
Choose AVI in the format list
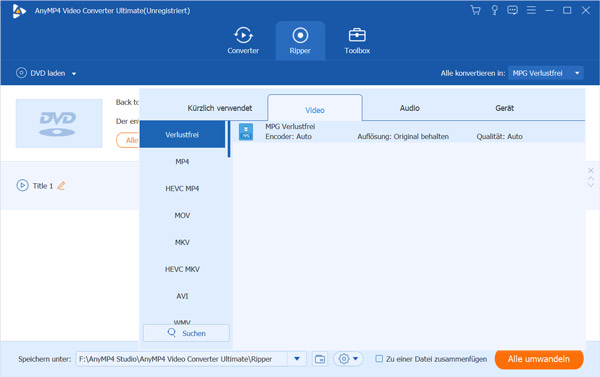click(182, 296)
